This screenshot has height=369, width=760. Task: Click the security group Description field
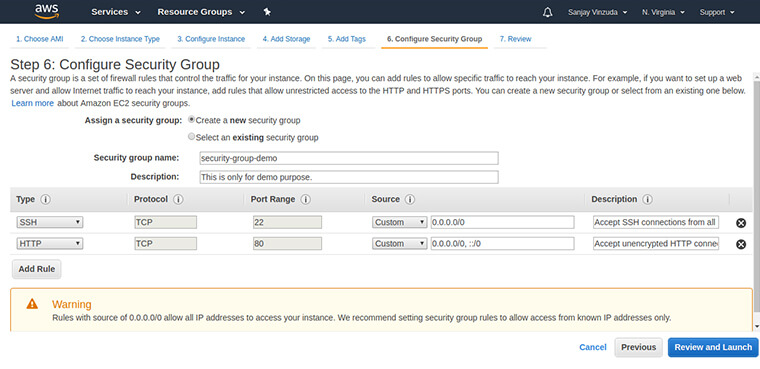click(349, 177)
